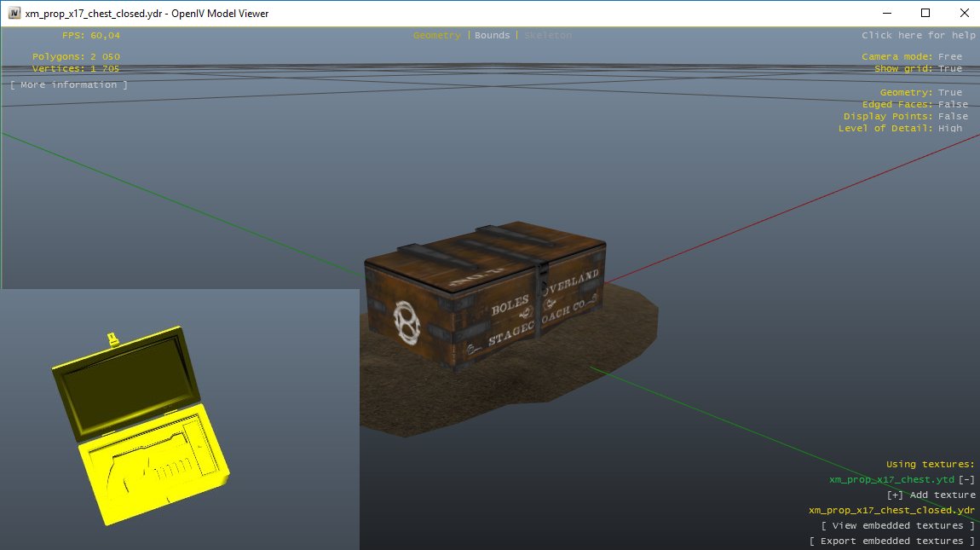Remove xm_prop_x17_chest.ytd with the [-] button
Viewport: 980px width, 550px height.
966,480
